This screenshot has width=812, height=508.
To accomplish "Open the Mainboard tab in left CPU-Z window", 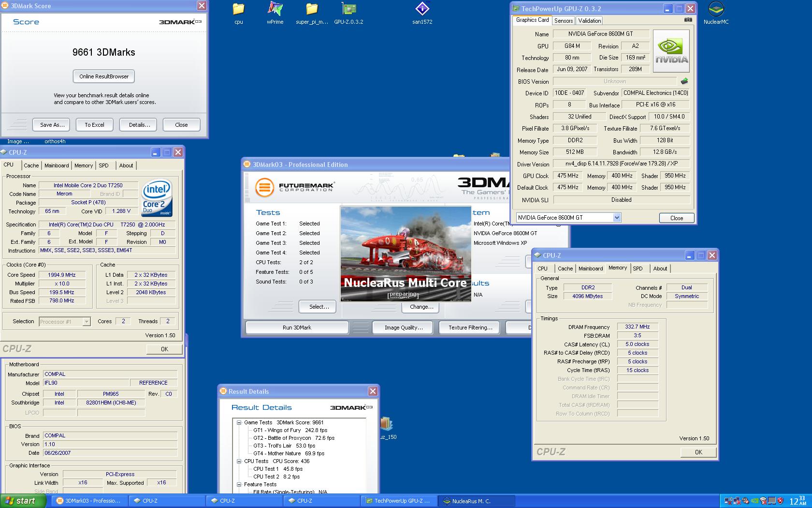I will (x=57, y=165).
